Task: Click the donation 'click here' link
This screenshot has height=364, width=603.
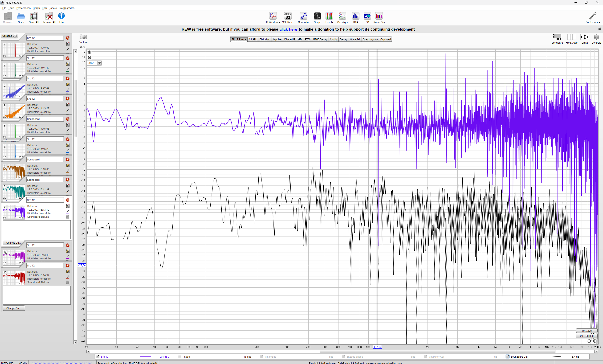Action: pos(288,29)
